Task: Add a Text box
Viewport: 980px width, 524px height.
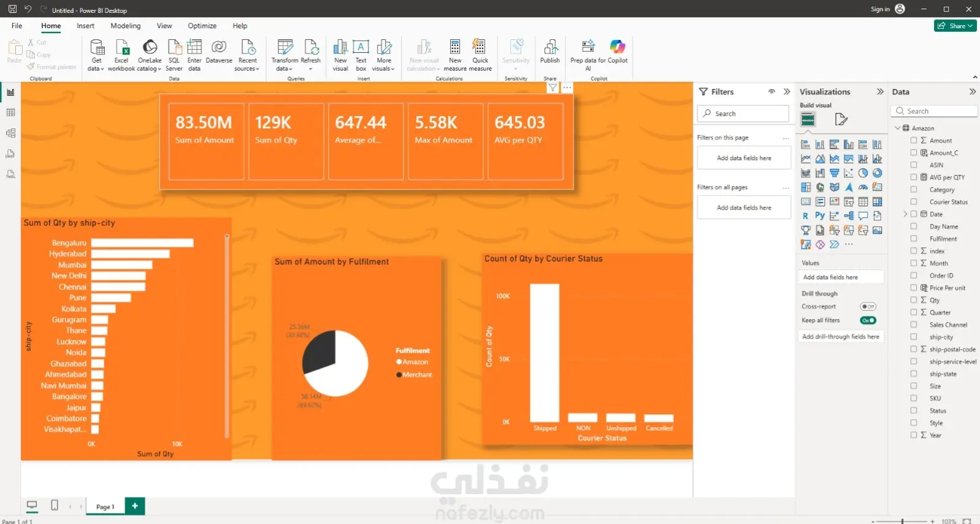Action: point(361,55)
